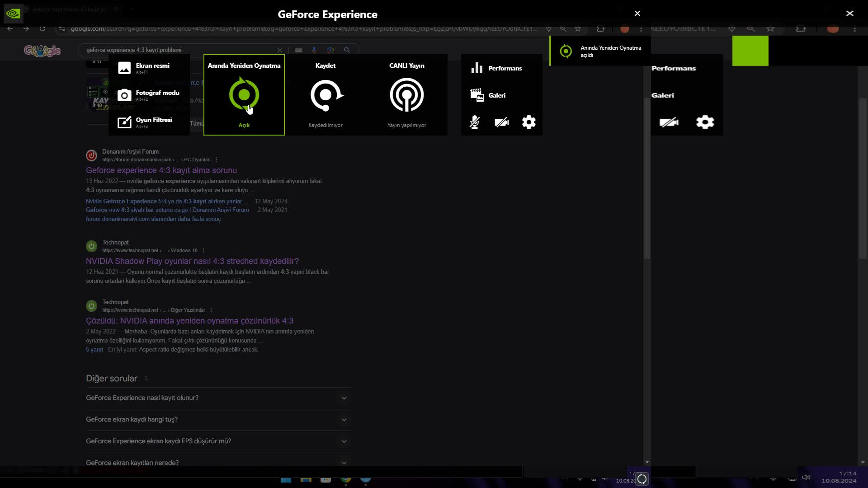Open CANLI Yayın broadcast options
The height and width of the screenshot is (488, 868).
coord(407,95)
